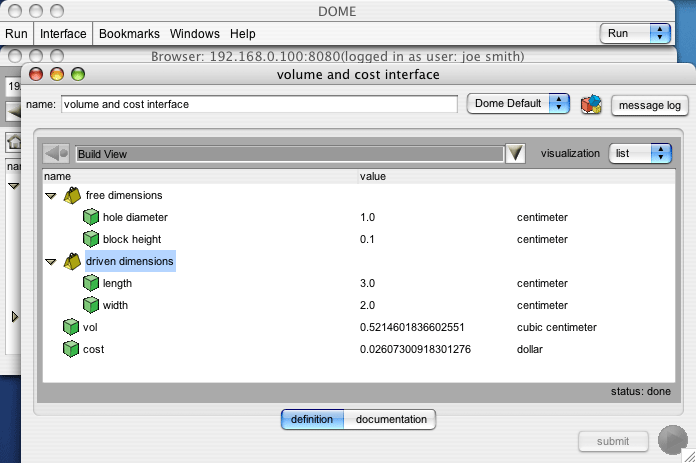The width and height of the screenshot is (696, 463).
Task: Select the block height row label
Action: click(132, 239)
